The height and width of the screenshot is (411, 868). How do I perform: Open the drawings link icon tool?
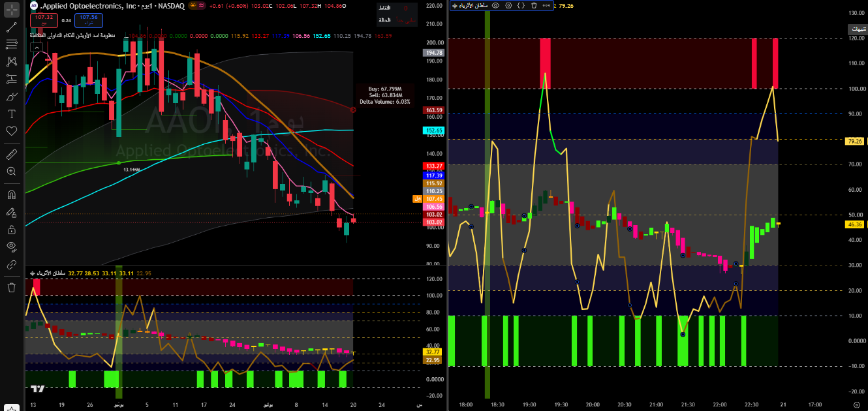pos(11,265)
